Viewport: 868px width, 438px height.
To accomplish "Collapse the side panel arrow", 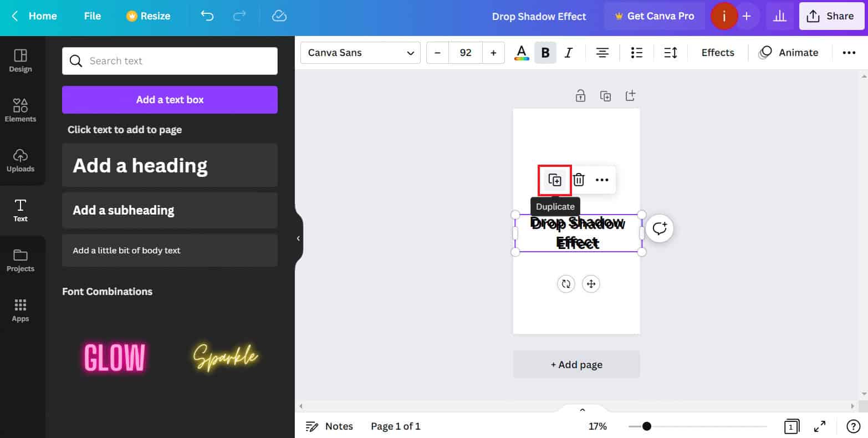I will tap(298, 238).
